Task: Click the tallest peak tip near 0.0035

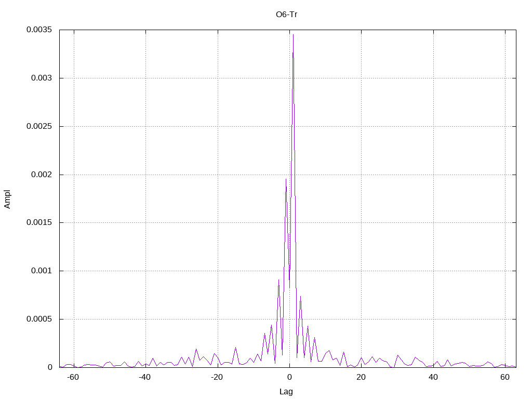Action: pos(293,35)
